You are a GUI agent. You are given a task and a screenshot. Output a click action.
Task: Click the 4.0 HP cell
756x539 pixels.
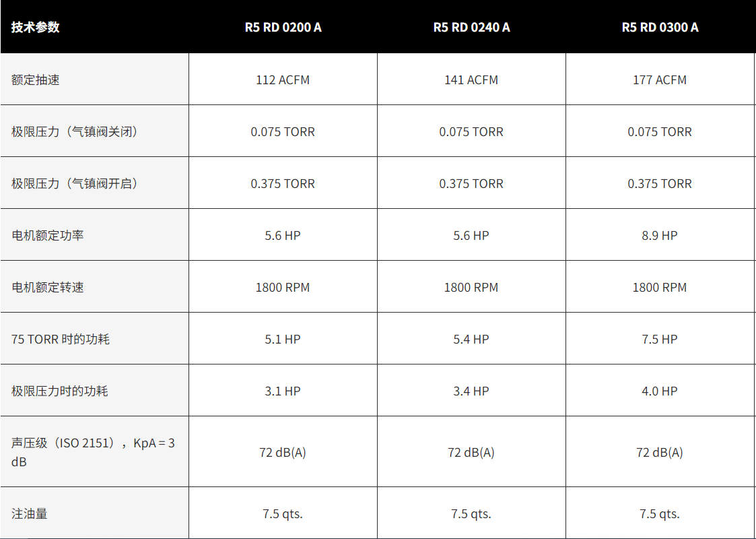pyautogui.click(x=660, y=391)
